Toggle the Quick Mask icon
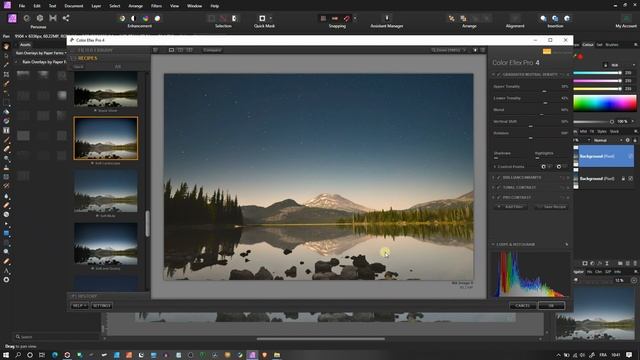 pyautogui.click(x=262, y=18)
